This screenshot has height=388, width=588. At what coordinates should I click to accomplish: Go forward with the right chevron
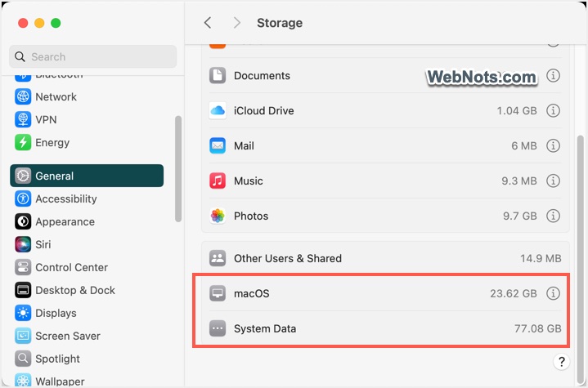[236, 23]
